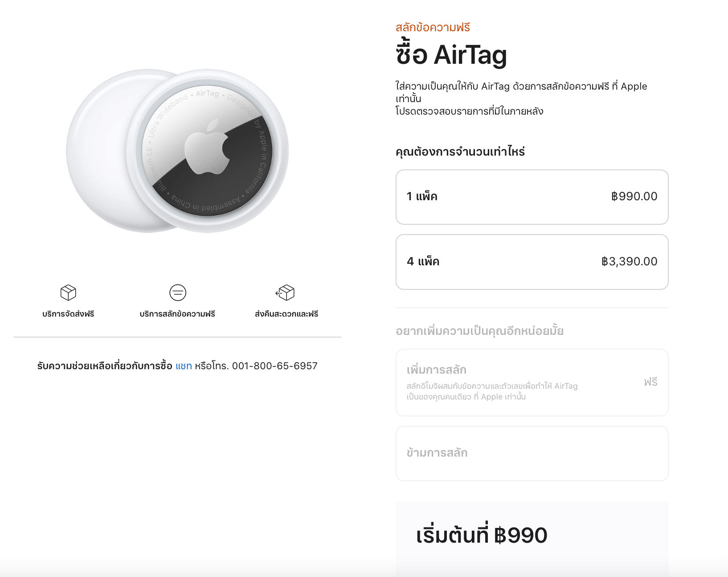
Task: Click the บริการสลักข้อความฟรี label
Action: tap(177, 314)
